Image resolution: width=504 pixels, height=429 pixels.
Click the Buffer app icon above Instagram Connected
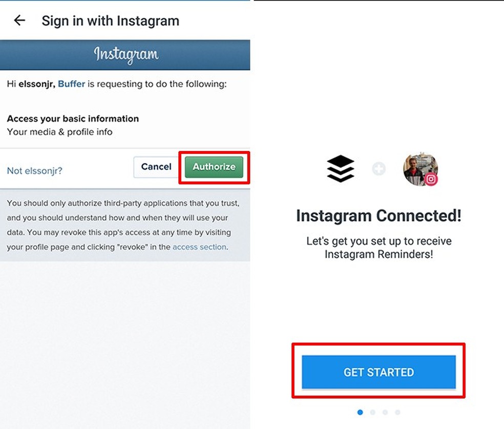[340, 169]
